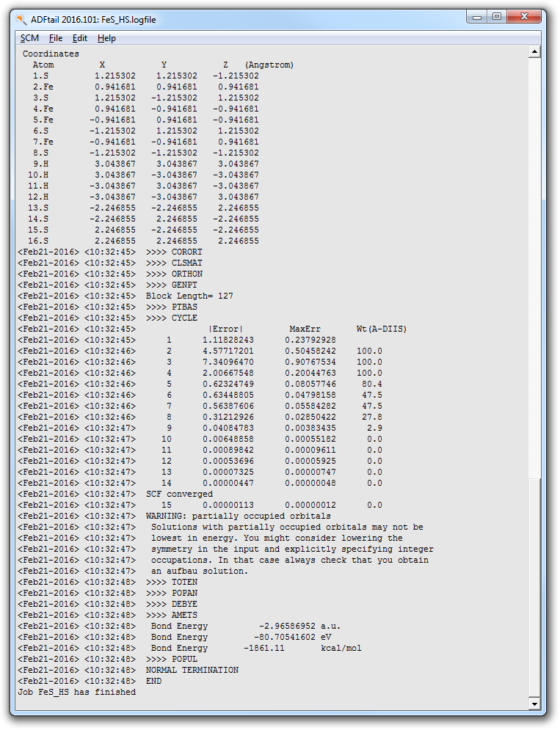Click the 'an aufbau solution.' line

tap(200, 572)
